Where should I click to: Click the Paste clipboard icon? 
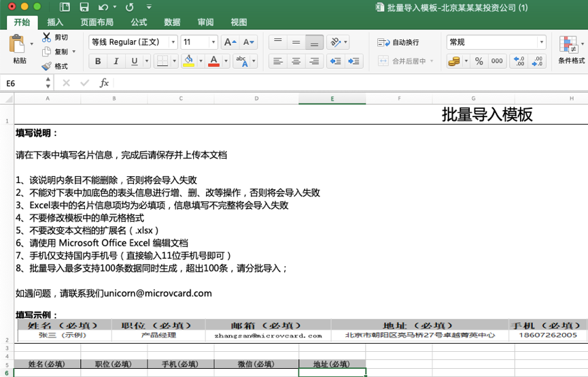pyautogui.click(x=17, y=44)
